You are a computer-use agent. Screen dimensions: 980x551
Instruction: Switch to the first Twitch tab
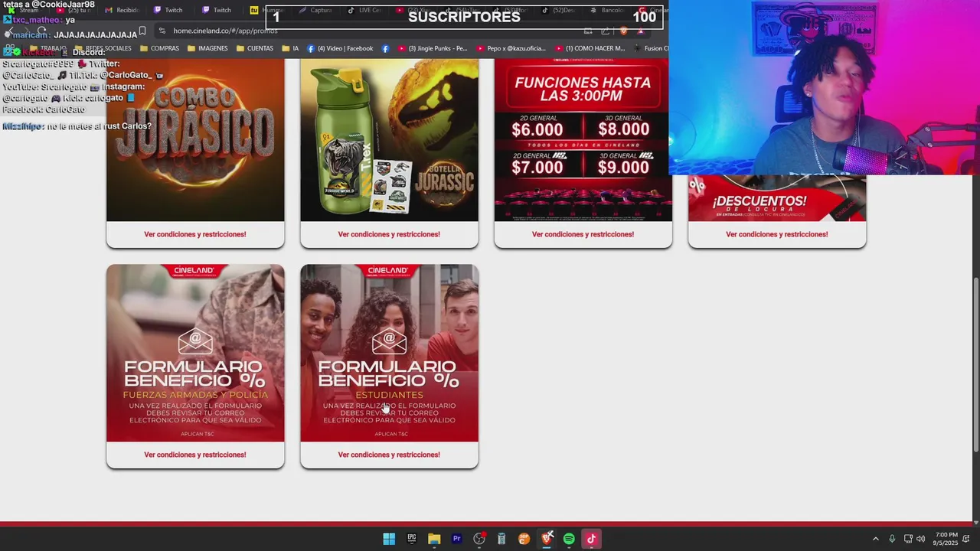(169, 10)
